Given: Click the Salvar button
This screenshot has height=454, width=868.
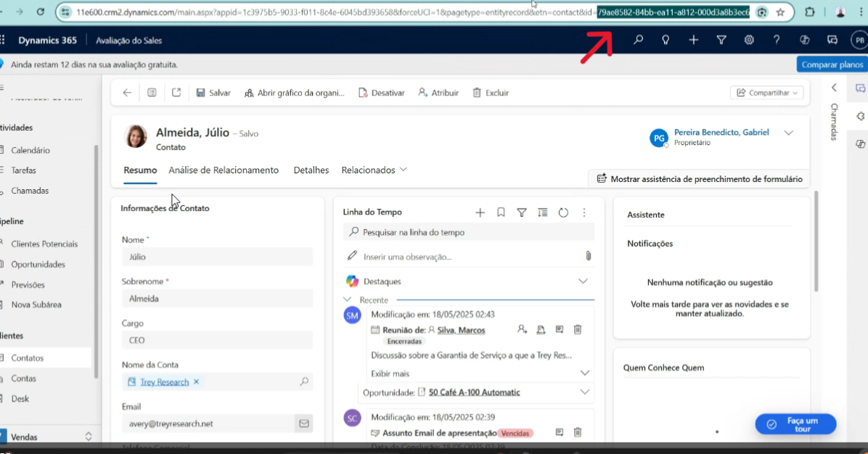Looking at the screenshot, I should coord(213,93).
